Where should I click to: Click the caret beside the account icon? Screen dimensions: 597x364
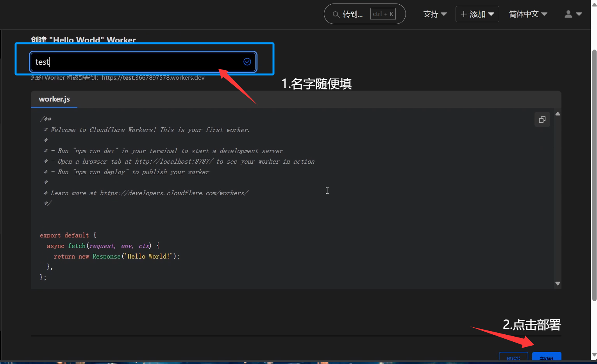tap(579, 14)
